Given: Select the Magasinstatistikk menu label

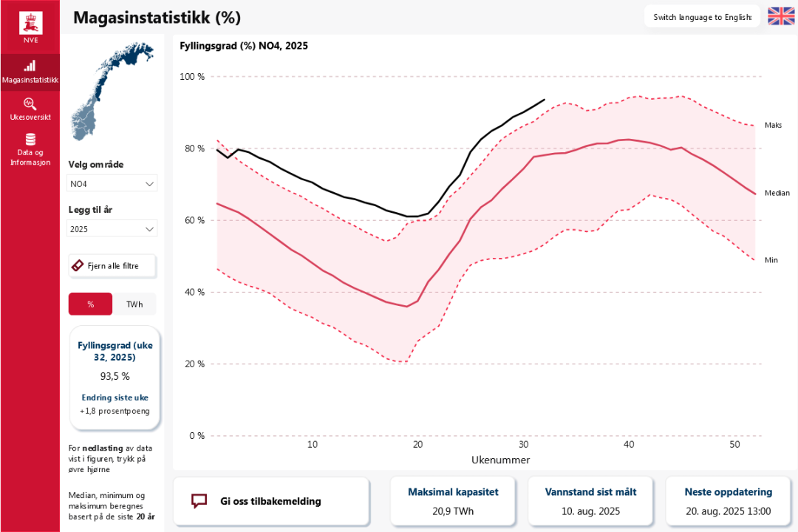Looking at the screenshot, I should point(30,80).
